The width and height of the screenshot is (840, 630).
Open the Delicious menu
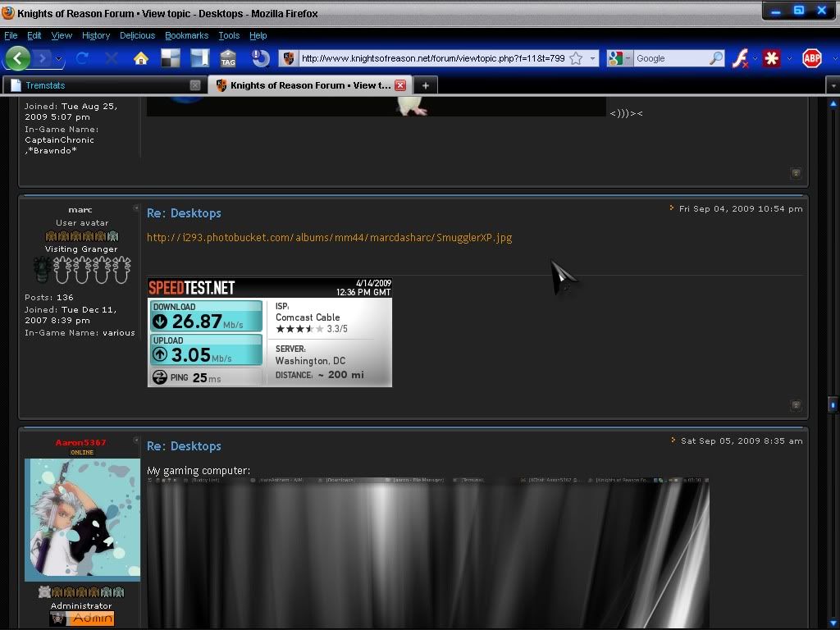[x=137, y=35]
